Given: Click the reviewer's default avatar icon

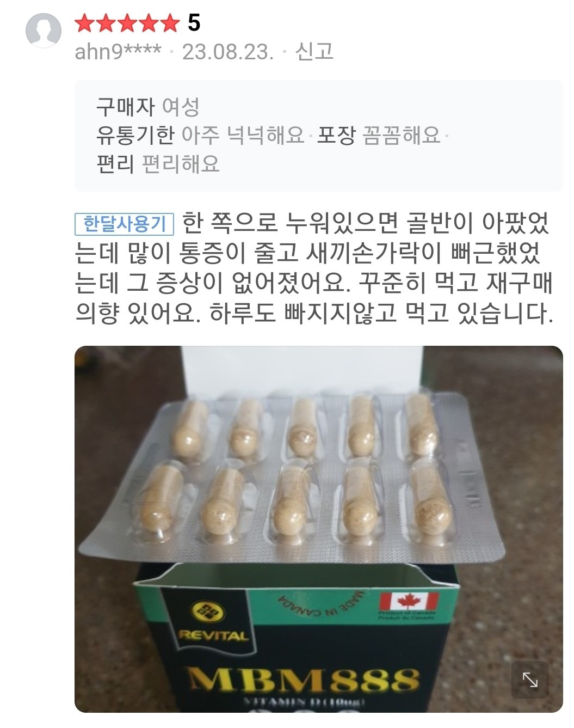Looking at the screenshot, I should [44, 29].
